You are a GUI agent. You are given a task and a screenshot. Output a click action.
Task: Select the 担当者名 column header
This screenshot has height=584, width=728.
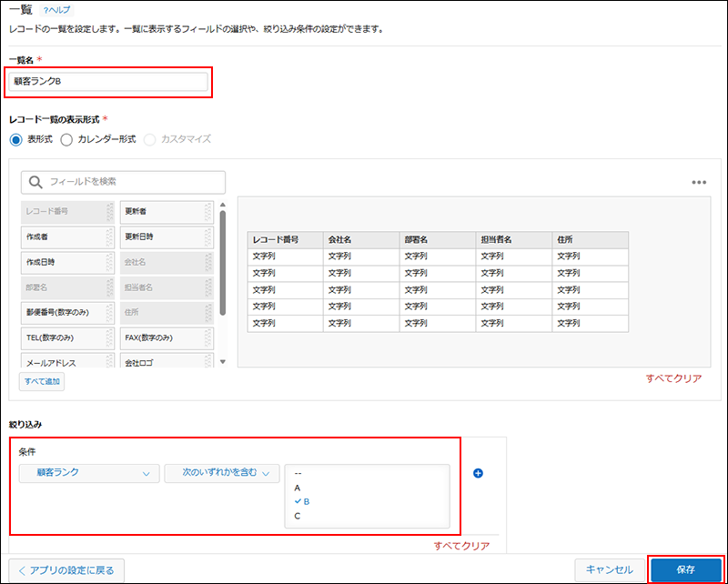(x=514, y=240)
